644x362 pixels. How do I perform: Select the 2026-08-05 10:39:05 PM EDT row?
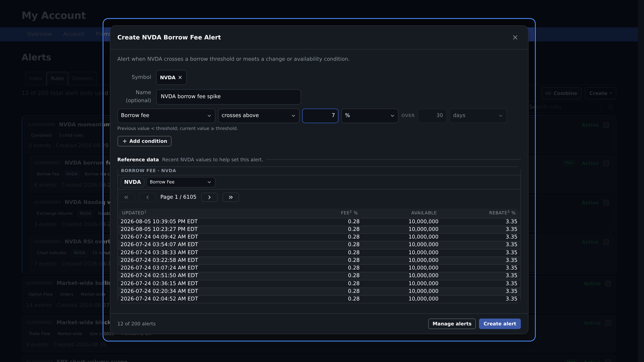[x=319, y=222]
